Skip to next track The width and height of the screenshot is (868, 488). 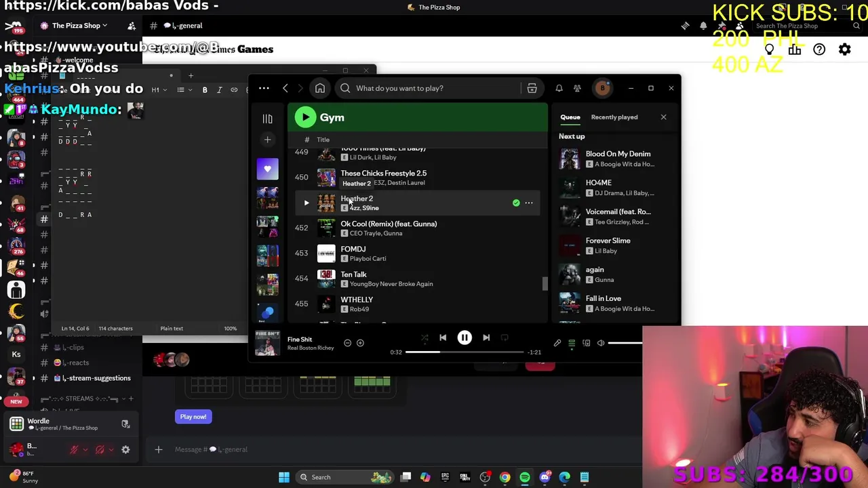486,338
